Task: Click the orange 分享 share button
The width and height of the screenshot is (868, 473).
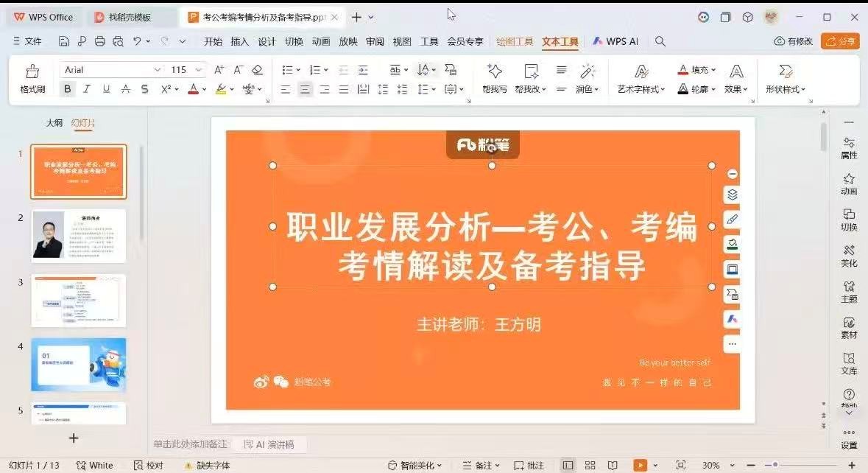Action: click(x=840, y=41)
